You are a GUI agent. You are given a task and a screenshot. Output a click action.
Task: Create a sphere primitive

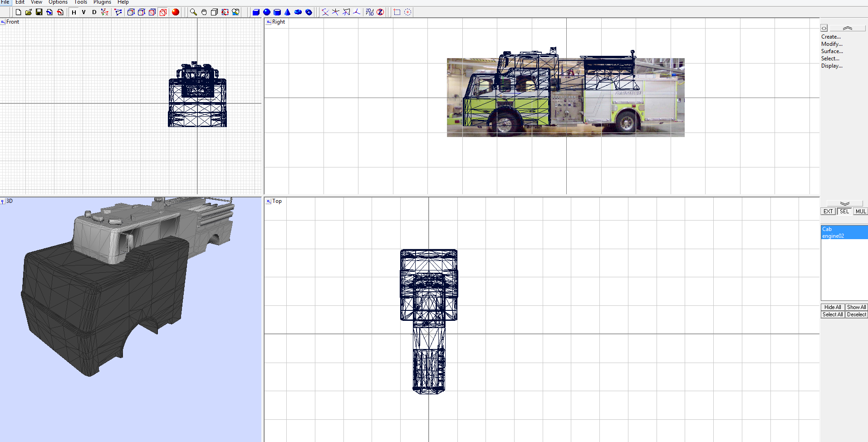click(267, 12)
